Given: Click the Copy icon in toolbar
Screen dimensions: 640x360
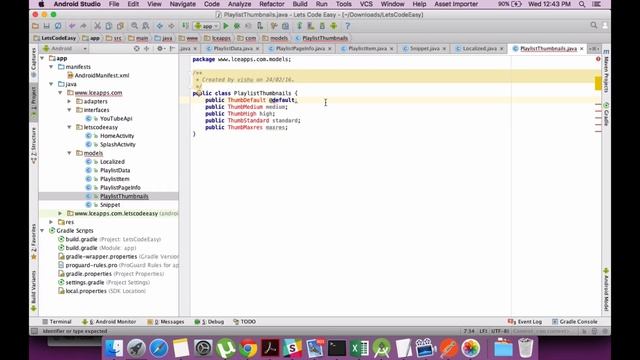Looking at the screenshot, I should click(109, 26).
